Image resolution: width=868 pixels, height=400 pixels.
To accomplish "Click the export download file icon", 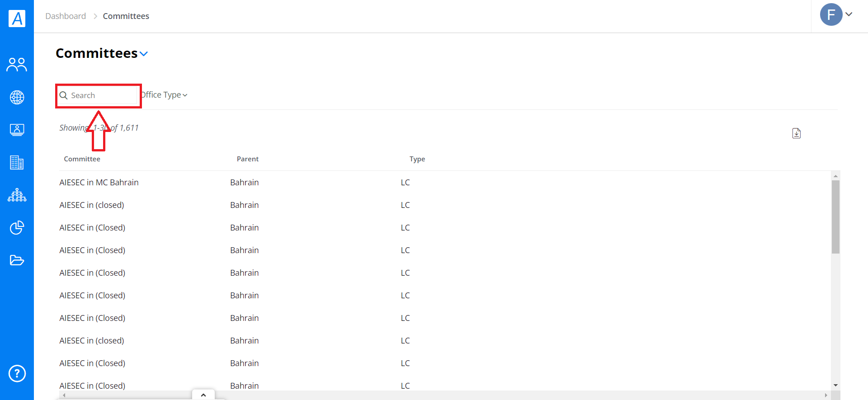I will 797,133.
